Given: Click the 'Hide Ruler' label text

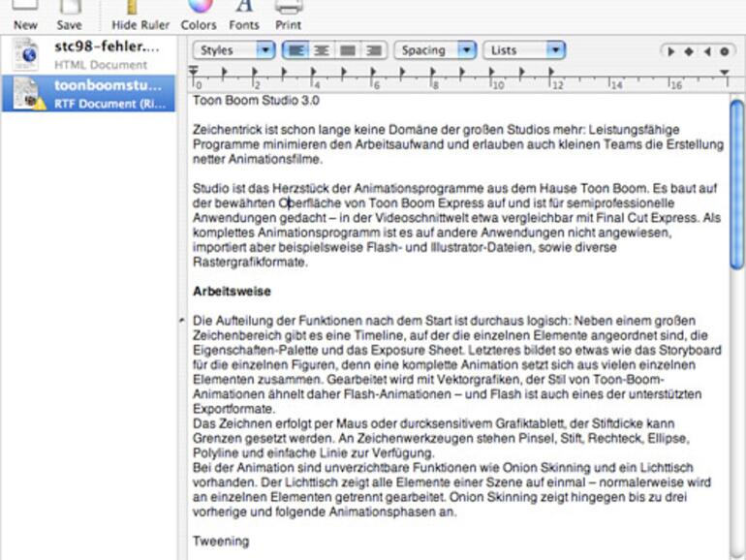Looking at the screenshot, I should tap(140, 25).
